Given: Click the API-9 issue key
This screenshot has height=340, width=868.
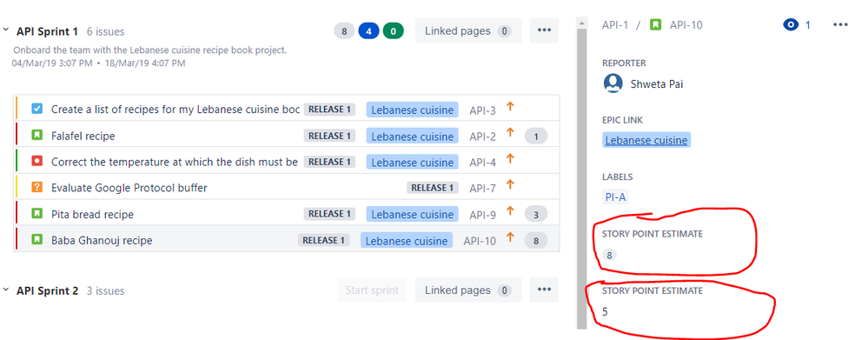Looking at the screenshot, I should [483, 215].
